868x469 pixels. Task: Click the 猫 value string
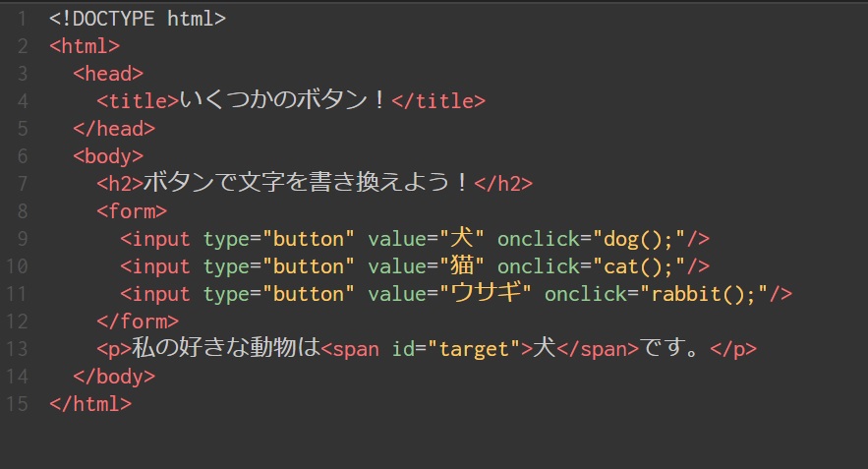(x=462, y=266)
